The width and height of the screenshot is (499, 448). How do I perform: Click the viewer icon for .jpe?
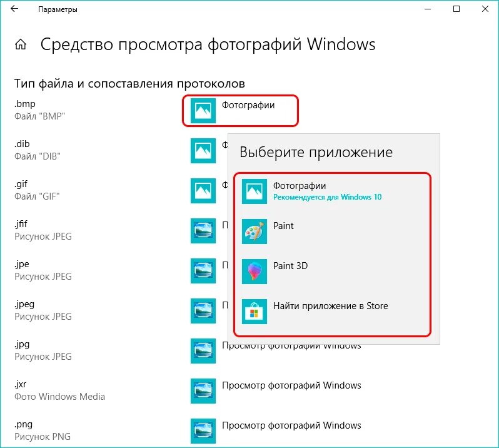pyautogui.click(x=203, y=271)
